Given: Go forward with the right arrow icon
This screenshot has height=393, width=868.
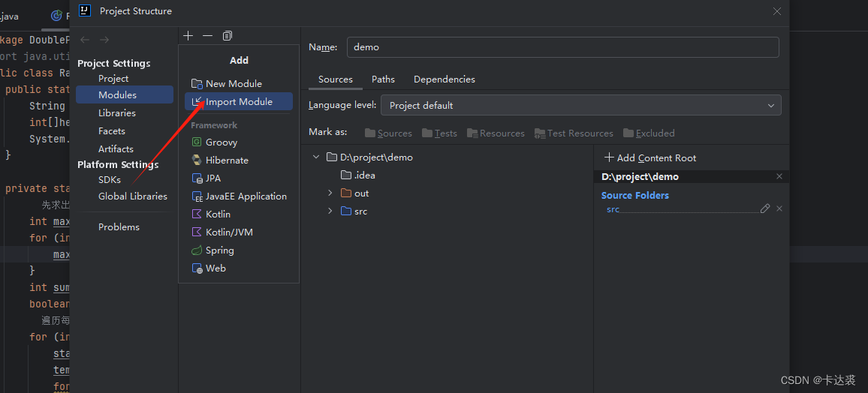Looking at the screenshot, I should [104, 40].
